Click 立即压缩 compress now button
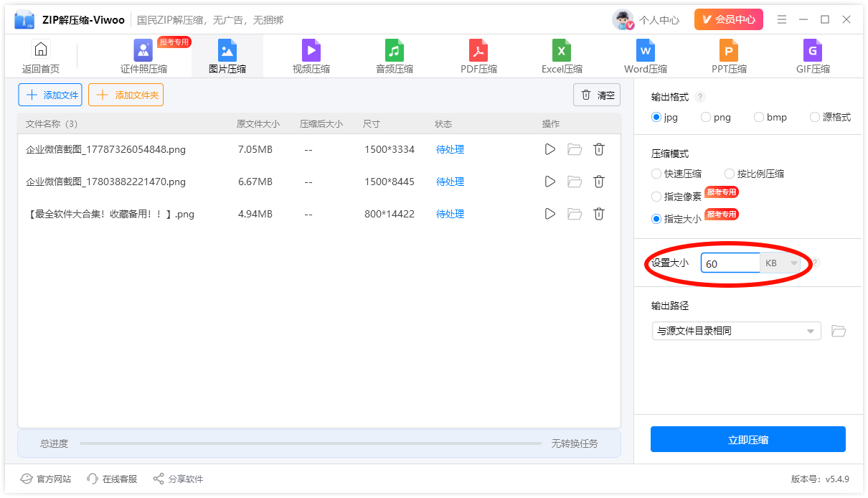 coord(748,440)
